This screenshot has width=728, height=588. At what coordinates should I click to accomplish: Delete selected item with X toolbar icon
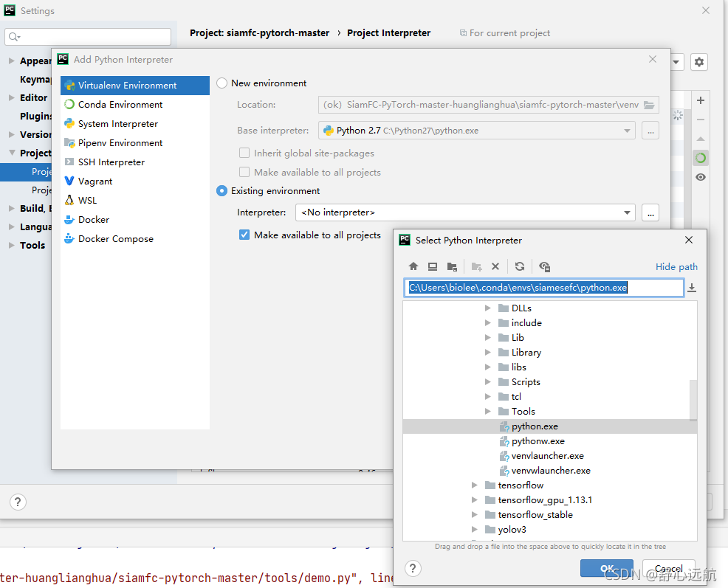495,266
